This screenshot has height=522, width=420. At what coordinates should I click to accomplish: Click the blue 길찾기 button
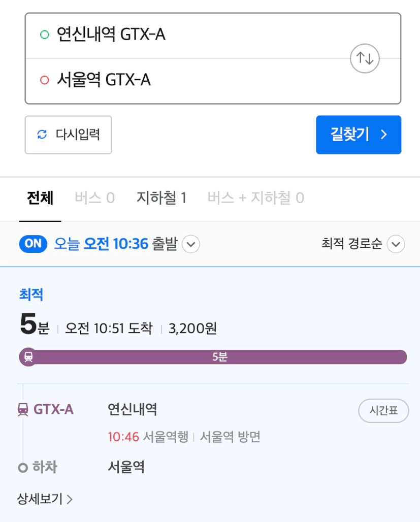click(x=358, y=135)
